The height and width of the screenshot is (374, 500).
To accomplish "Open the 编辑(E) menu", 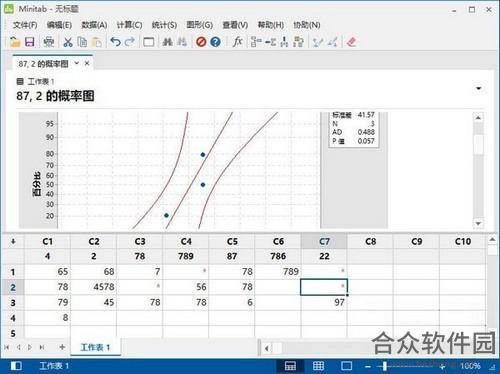I will (x=59, y=25).
